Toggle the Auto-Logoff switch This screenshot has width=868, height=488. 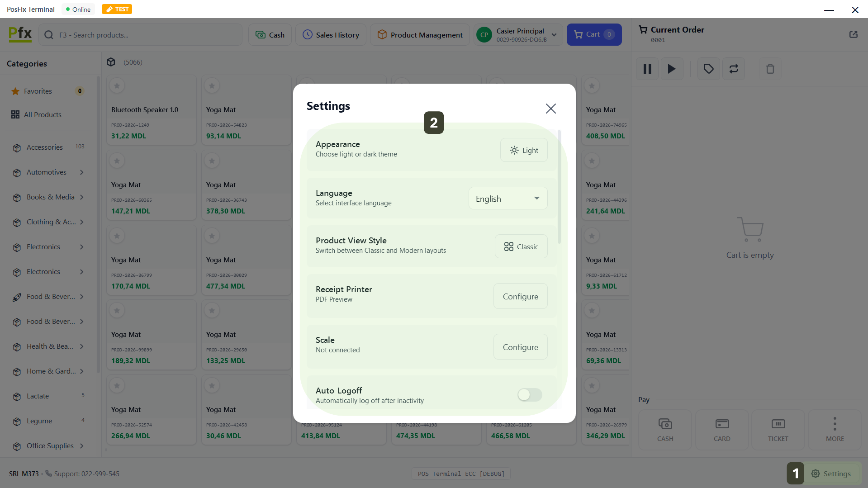pyautogui.click(x=529, y=395)
